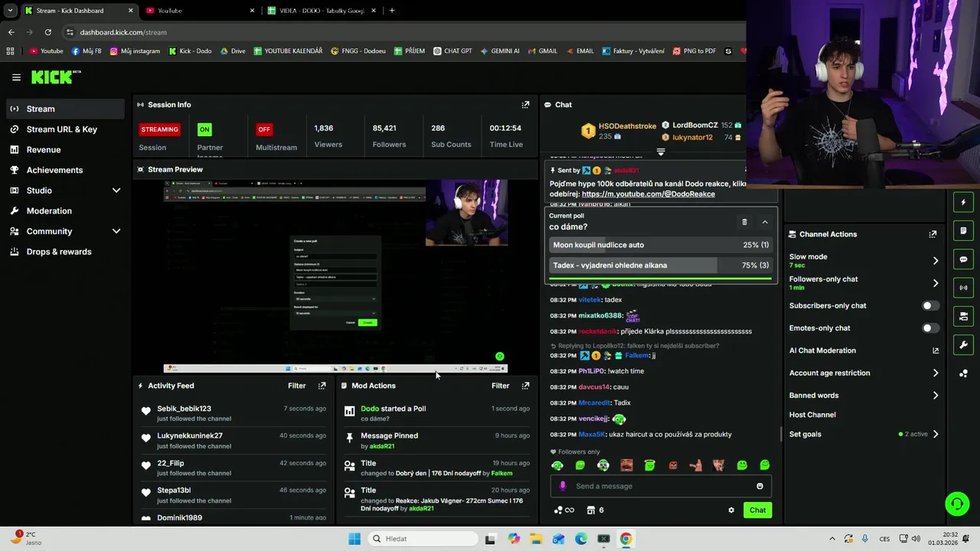Open chat settings gear icon
980x551 pixels.
click(x=731, y=510)
